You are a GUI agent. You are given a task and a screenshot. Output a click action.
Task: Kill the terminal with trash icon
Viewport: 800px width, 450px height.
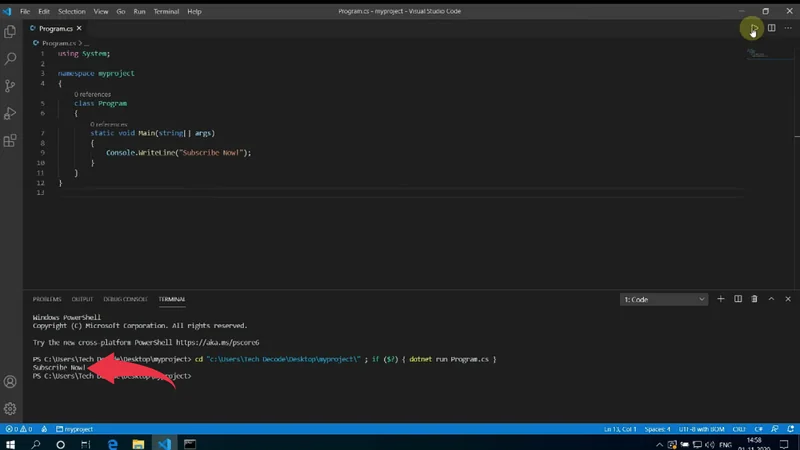[x=754, y=299]
